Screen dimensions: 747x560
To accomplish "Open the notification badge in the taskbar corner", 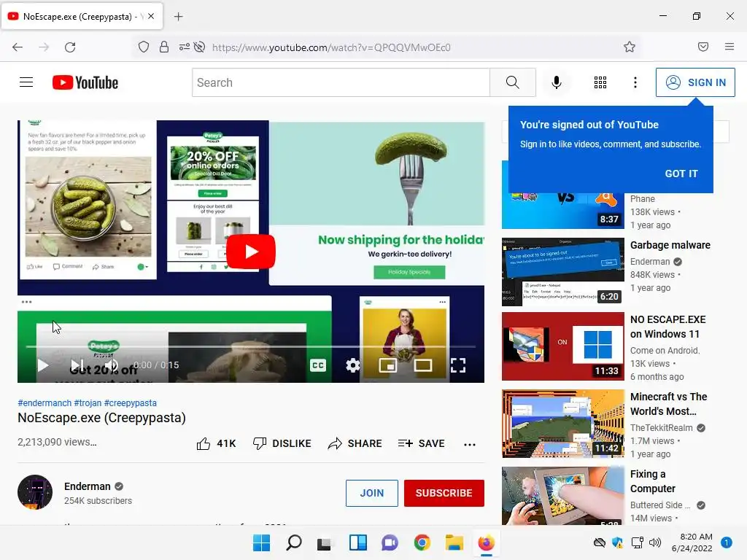I will click(726, 542).
